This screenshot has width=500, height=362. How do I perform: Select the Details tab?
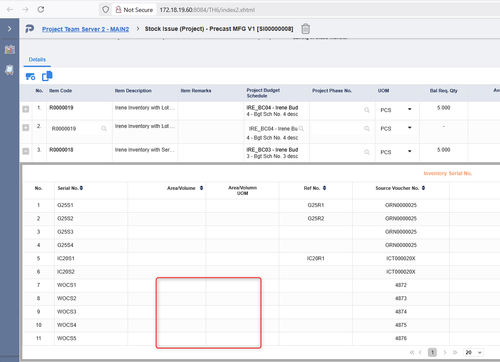(x=37, y=60)
